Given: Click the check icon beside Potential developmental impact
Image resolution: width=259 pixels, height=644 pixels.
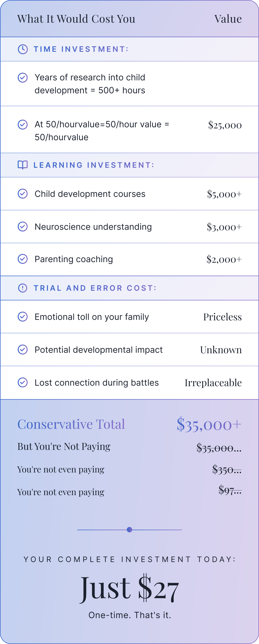Looking at the screenshot, I should (23, 350).
